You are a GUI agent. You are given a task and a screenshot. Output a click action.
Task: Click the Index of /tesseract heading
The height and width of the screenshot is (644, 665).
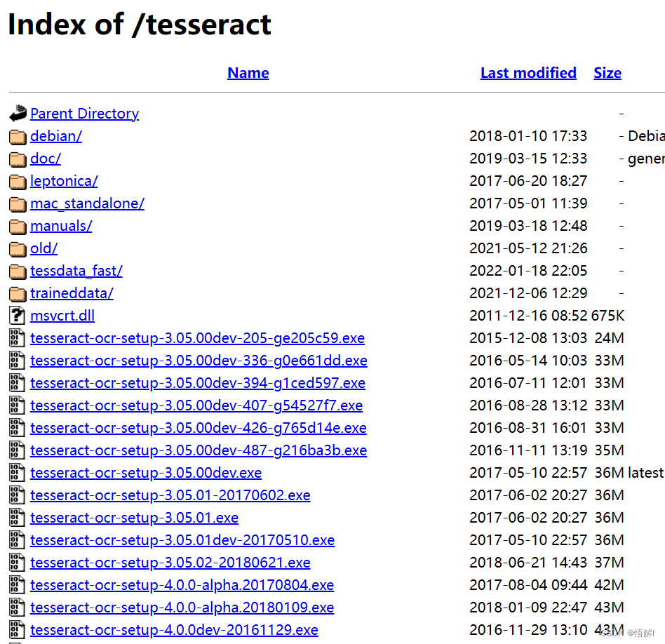pos(140,25)
